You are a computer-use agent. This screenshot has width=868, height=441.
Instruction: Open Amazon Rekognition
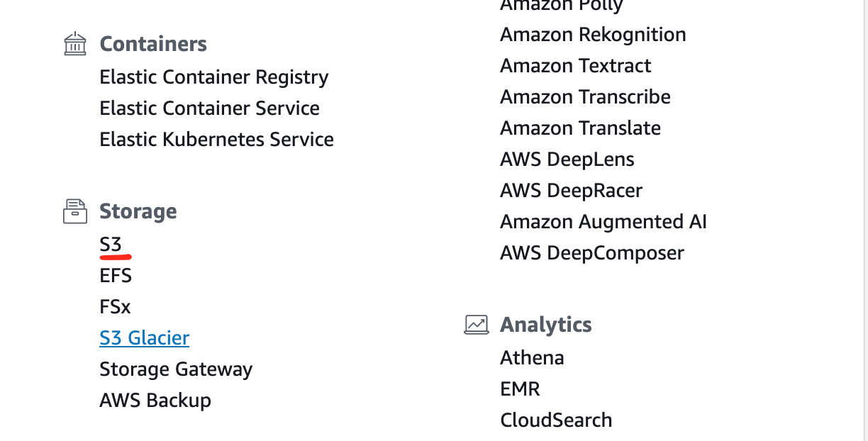click(x=593, y=35)
